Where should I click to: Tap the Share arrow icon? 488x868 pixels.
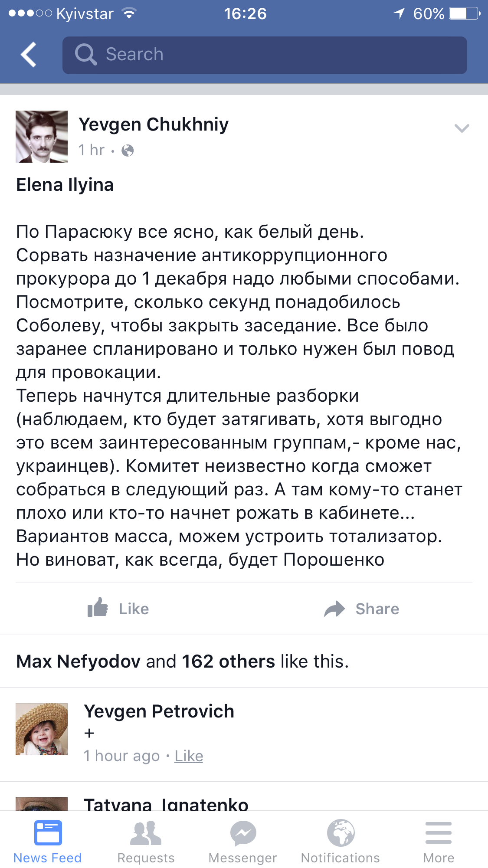[x=334, y=609]
